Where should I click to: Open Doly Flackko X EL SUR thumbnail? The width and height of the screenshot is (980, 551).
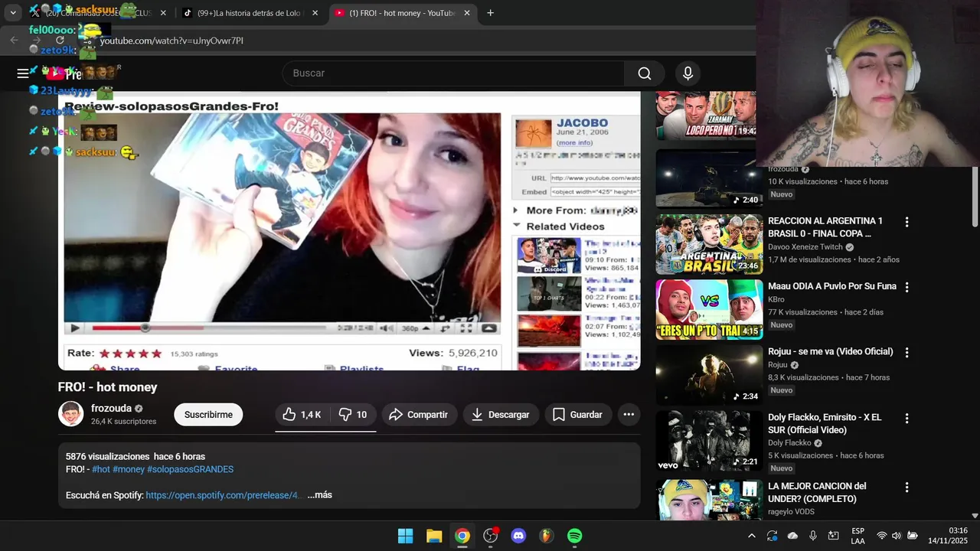pos(709,441)
